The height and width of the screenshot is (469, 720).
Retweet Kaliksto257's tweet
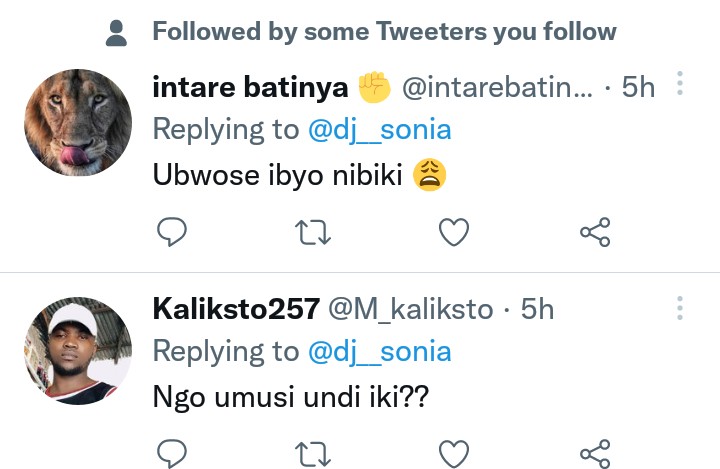(313, 453)
